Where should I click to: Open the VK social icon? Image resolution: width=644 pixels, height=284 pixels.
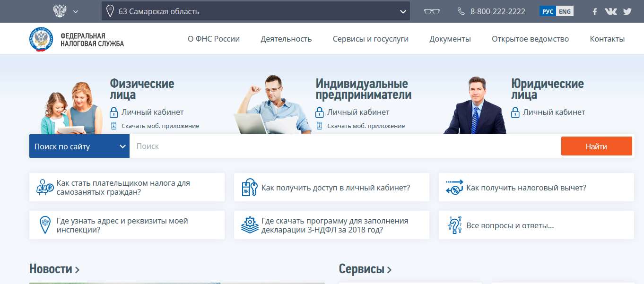[x=610, y=11]
